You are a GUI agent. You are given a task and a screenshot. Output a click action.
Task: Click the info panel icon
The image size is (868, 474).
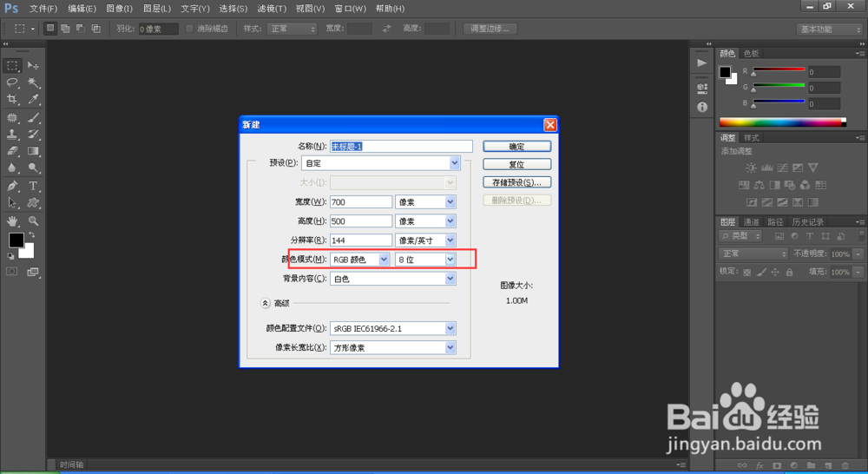click(702, 107)
